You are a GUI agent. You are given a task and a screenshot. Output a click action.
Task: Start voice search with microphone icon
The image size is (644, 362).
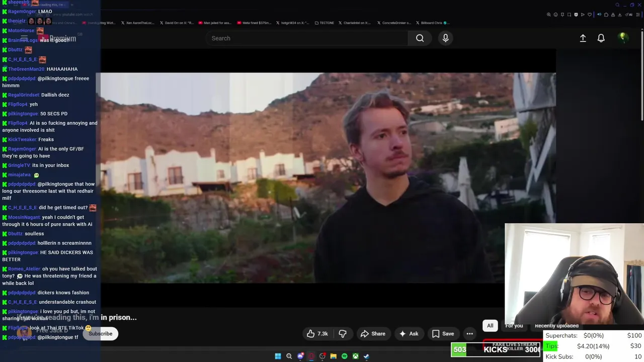[x=445, y=38]
